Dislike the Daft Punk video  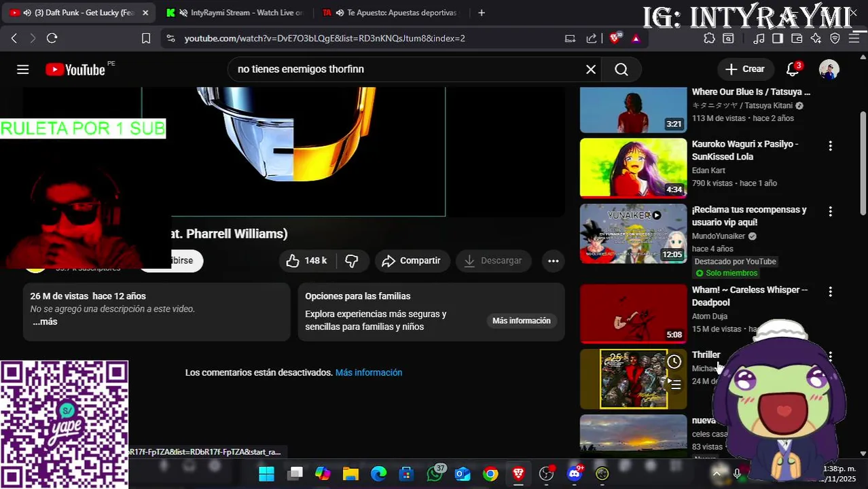352,261
